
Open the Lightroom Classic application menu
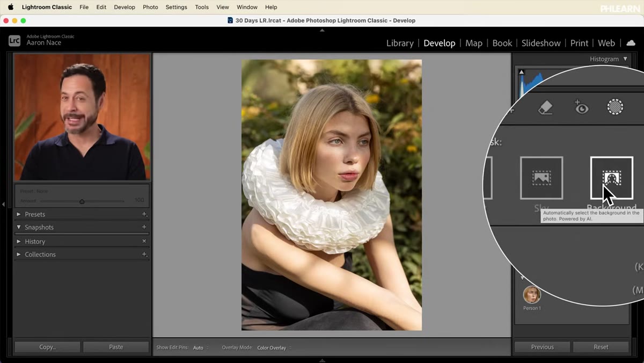click(x=47, y=7)
